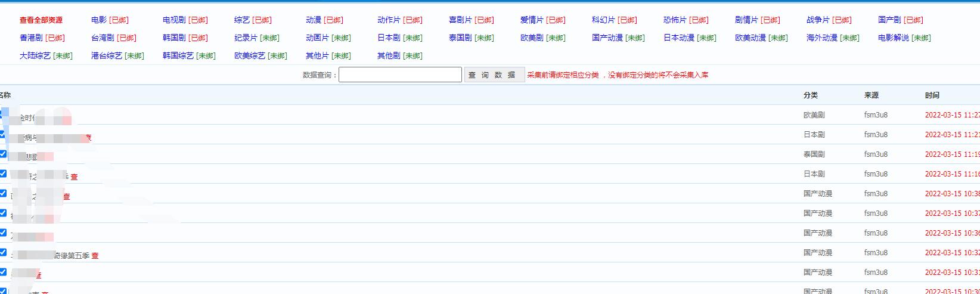Click the 时间 column header

coord(932,95)
